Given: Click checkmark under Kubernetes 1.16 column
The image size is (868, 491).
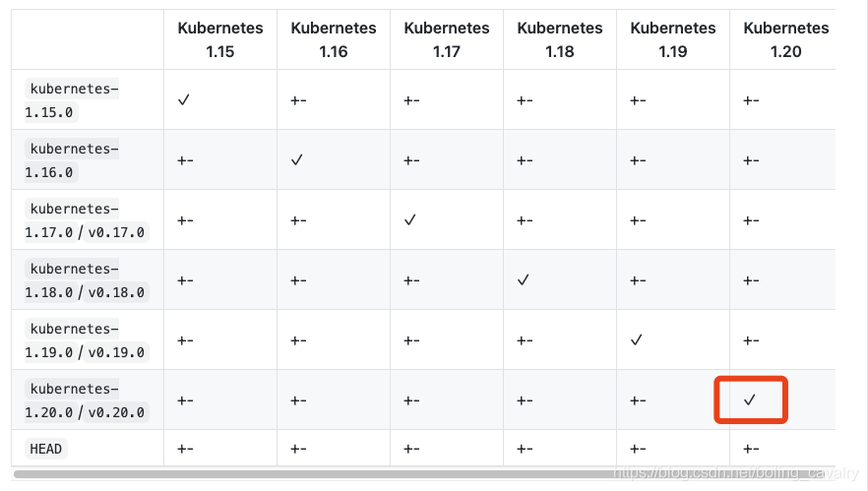Looking at the screenshot, I should pos(297,160).
